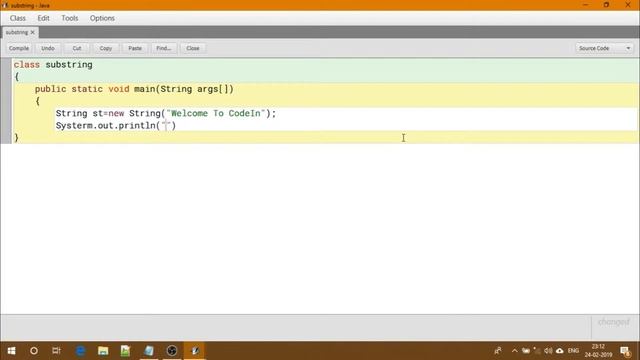Viewport: 640px width, 360px height.
Task: Switch to OBS Studio on the taskbar
Action: pos(172,351)
